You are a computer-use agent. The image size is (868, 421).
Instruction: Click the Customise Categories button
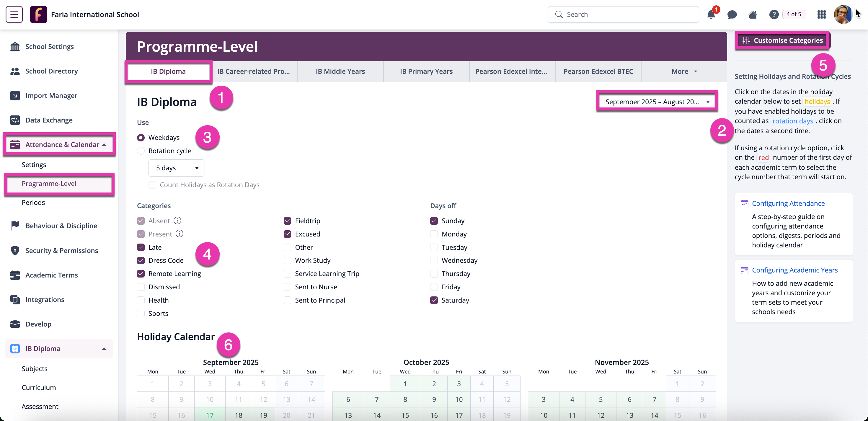(x=782, y=40)
